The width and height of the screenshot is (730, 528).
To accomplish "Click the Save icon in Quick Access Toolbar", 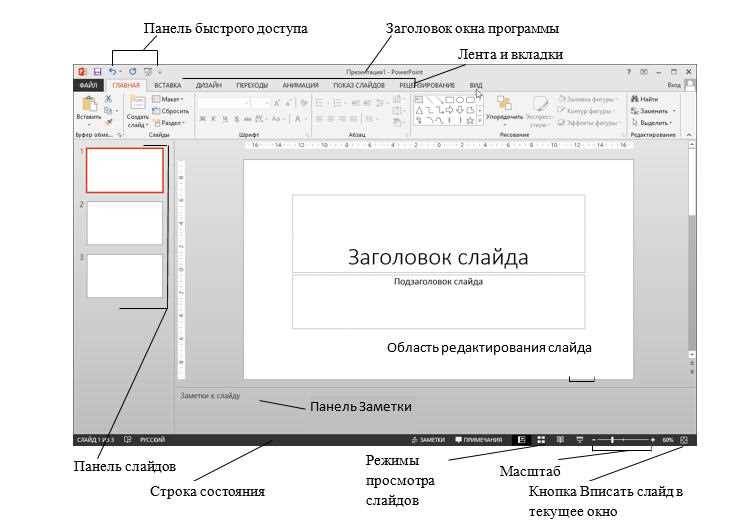I will (x=97, y=72).
